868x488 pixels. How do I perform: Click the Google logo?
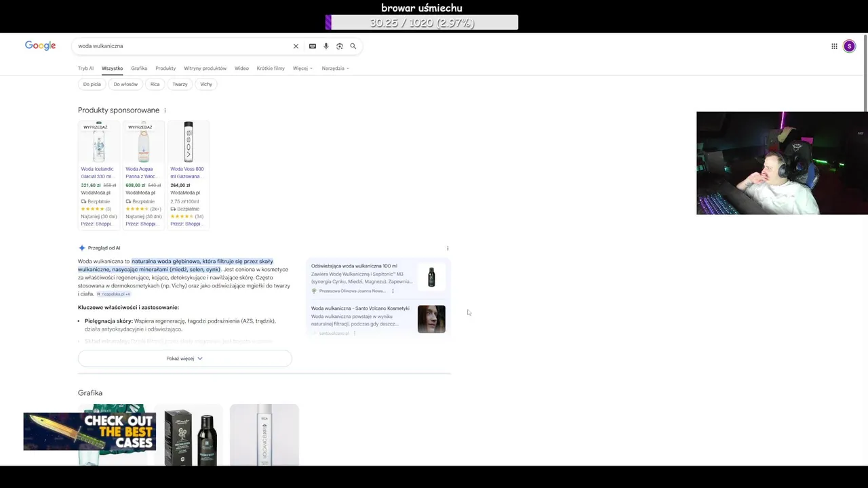(x=40, y=45)
